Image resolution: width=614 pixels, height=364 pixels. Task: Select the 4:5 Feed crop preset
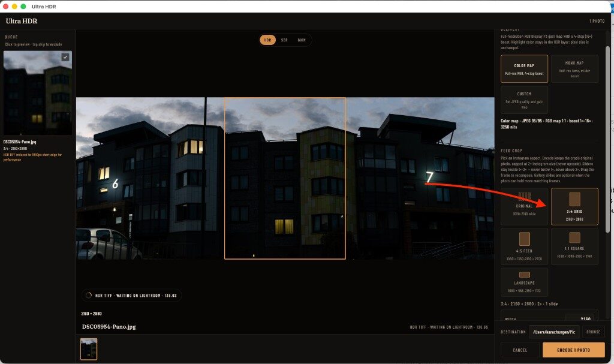[524, 246]
